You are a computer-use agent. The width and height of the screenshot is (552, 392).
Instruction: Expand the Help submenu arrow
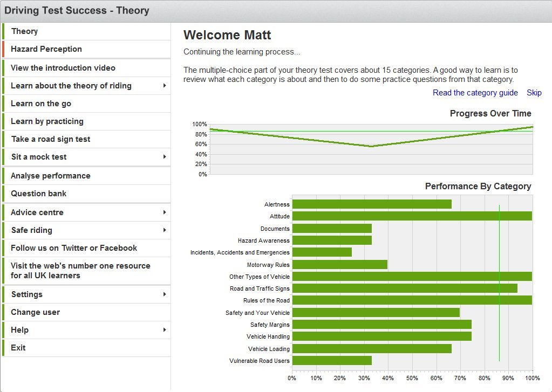[x=164, y=330]
